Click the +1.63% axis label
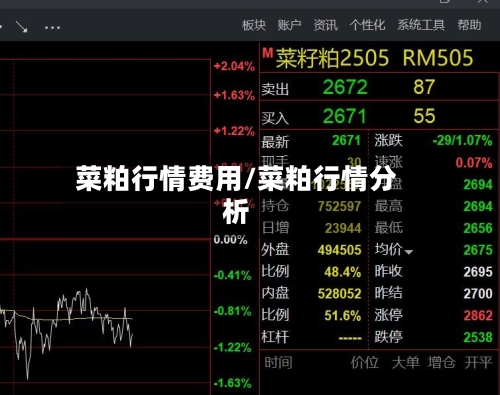500x395 pixels. pyautogui.click(x=234, y=95)
